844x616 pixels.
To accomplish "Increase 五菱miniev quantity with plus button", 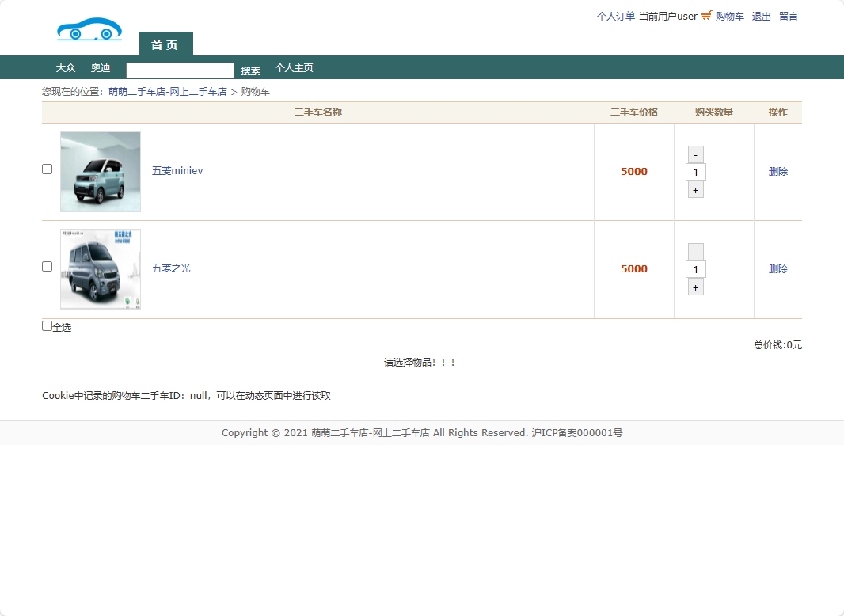I will (x=695, y=189).
